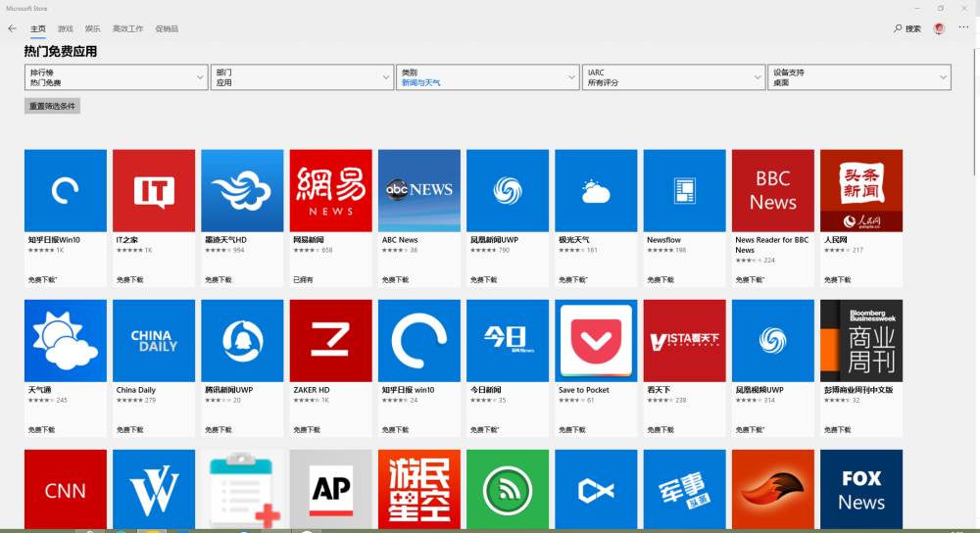This screenshot has width=980, height=533.
Task: Open the blue W logo app icon
Action: coord(154,489)
